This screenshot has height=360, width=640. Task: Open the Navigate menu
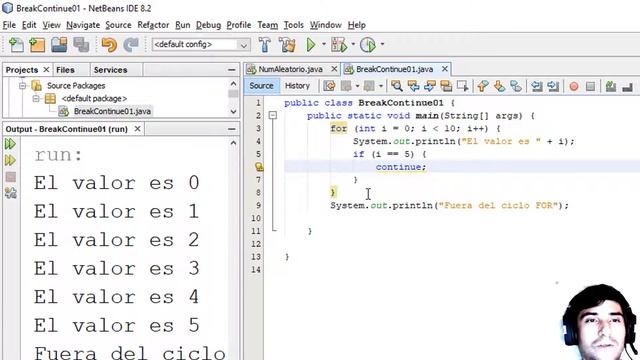(x=83, y=25)
